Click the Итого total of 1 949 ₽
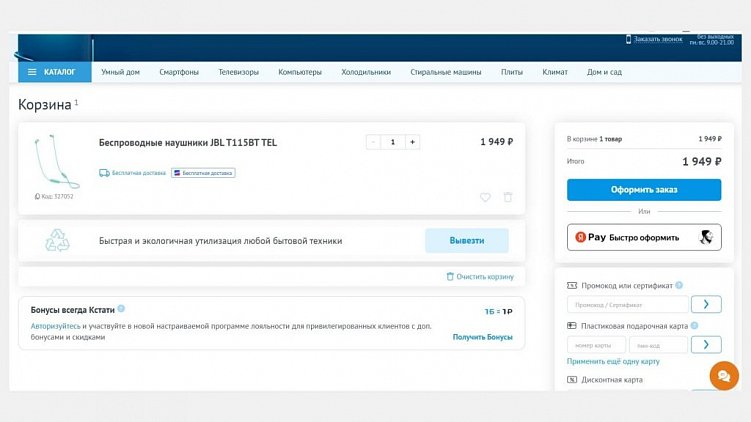This screenshot has height=422, width=751. (702, 162)
